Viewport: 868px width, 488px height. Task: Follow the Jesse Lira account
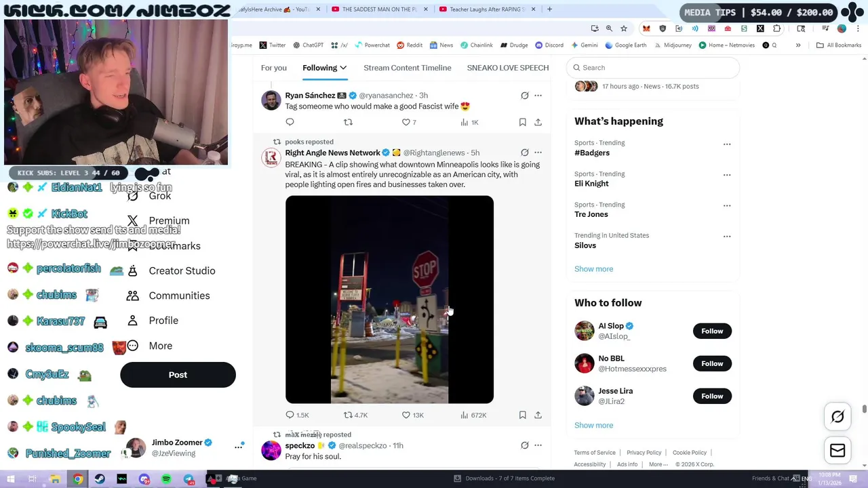tap(712, 396)
